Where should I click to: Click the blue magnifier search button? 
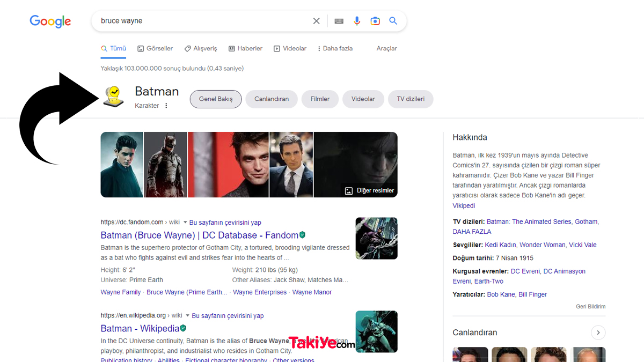pos(393,21)
